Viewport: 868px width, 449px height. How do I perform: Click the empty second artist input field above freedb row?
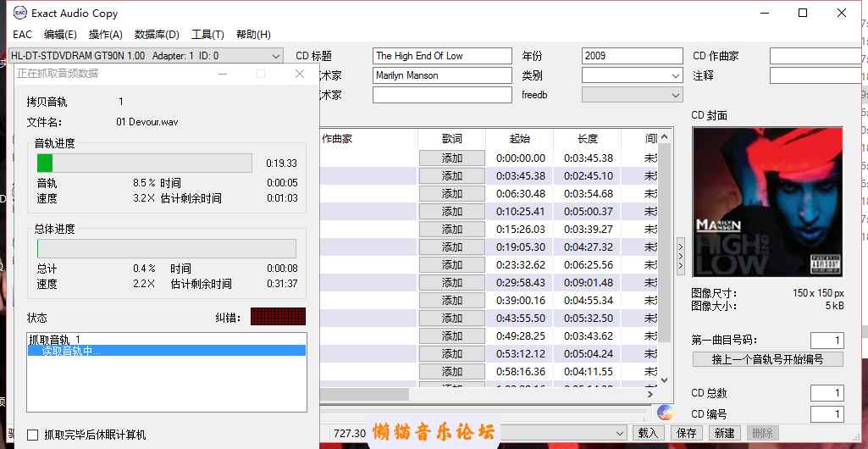[x=442, y=95]
